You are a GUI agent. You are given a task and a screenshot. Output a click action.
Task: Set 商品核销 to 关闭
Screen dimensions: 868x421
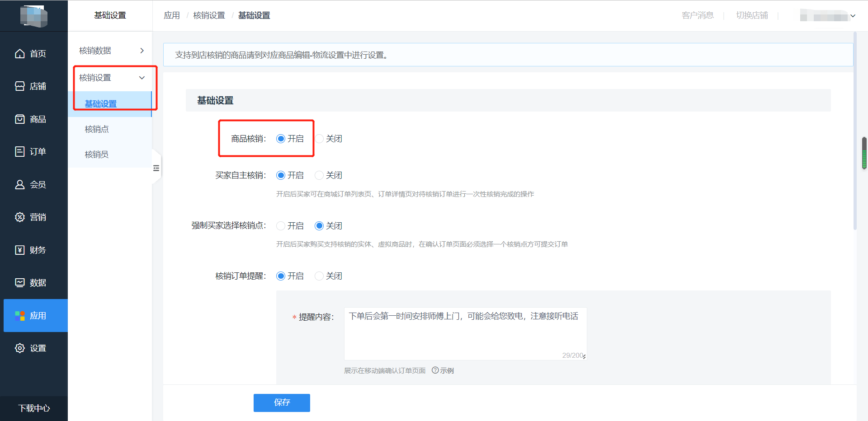pos(320,139)
